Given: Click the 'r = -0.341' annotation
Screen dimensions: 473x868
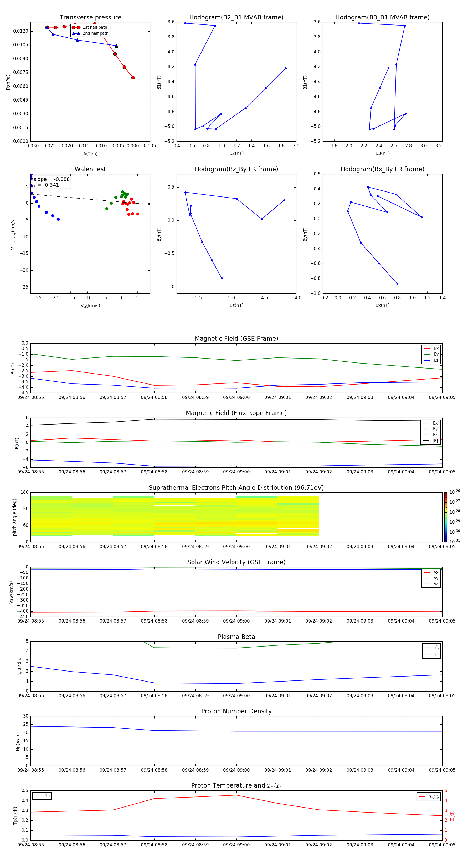Looking at the screenshot, I should pos(47,185).
